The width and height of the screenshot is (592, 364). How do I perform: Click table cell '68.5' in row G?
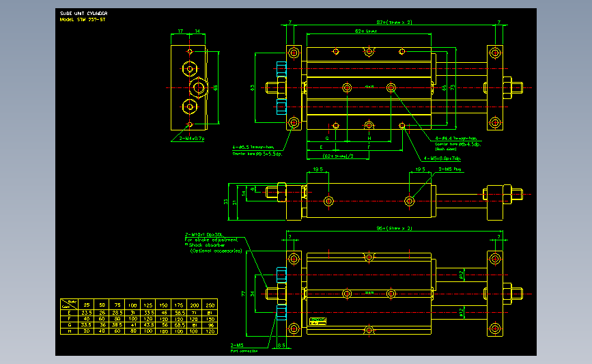180,325
